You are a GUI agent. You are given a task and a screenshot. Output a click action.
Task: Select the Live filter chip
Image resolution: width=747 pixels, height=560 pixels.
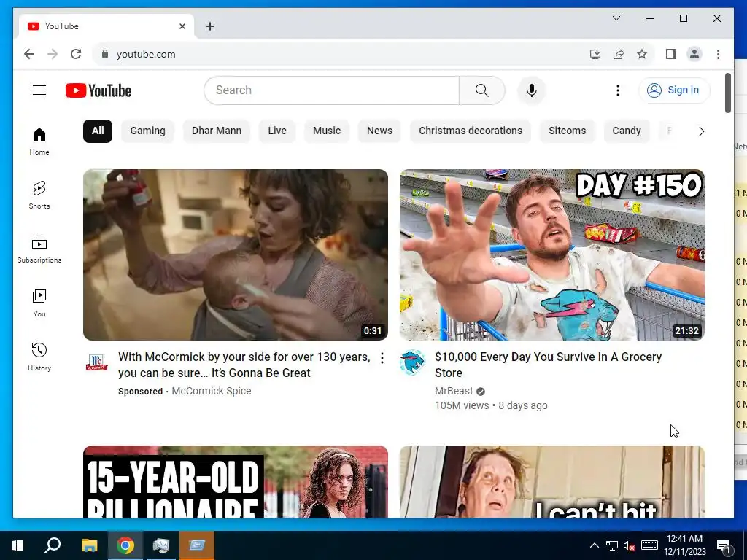pos(277,131)
